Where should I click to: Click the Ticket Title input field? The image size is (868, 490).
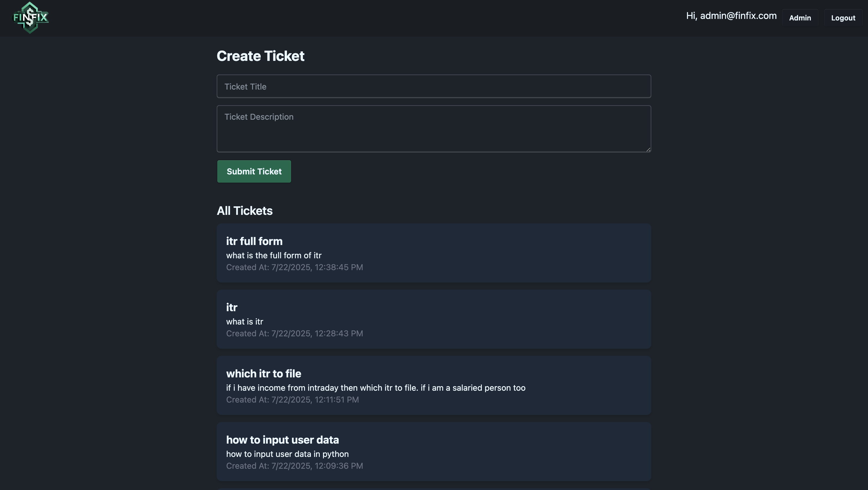[434, 86]
